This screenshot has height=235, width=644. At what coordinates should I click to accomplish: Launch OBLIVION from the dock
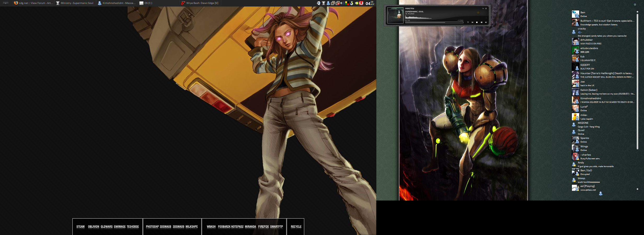point(94,227)
